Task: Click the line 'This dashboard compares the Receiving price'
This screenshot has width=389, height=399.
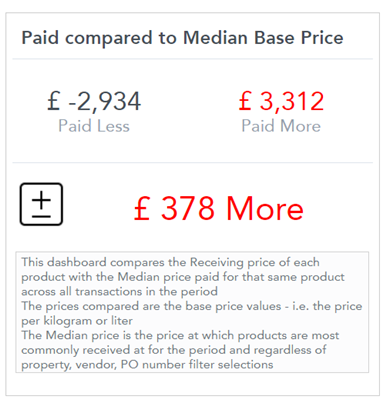Action: pyautogui.click(x=170, y=262)
